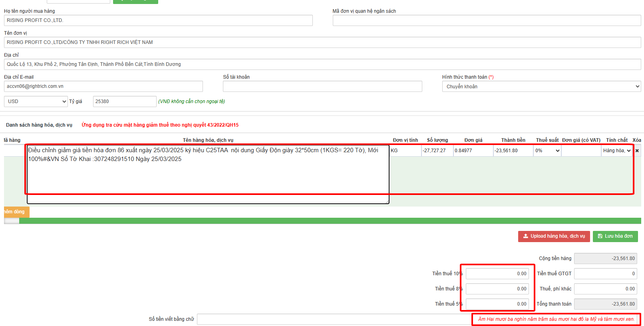Click the empty Số tài khoản field
The image size is (644, 326).
tap(322, 86)
